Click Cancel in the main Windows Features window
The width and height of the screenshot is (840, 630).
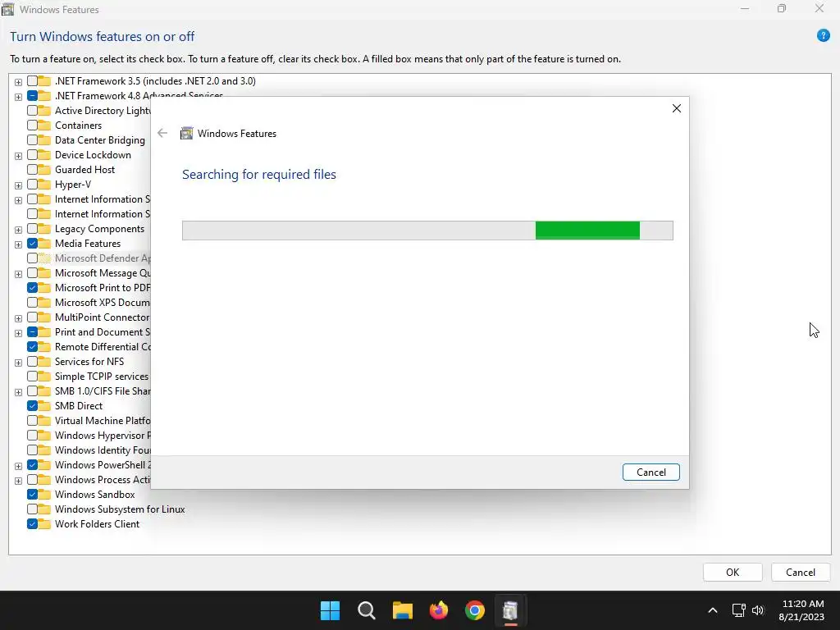801,572
